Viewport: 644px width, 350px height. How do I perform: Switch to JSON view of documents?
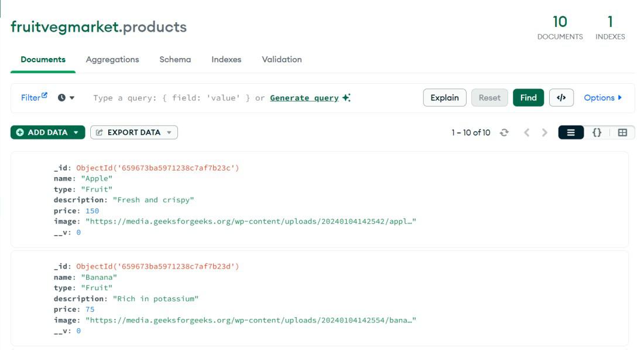tap(597, 132)
